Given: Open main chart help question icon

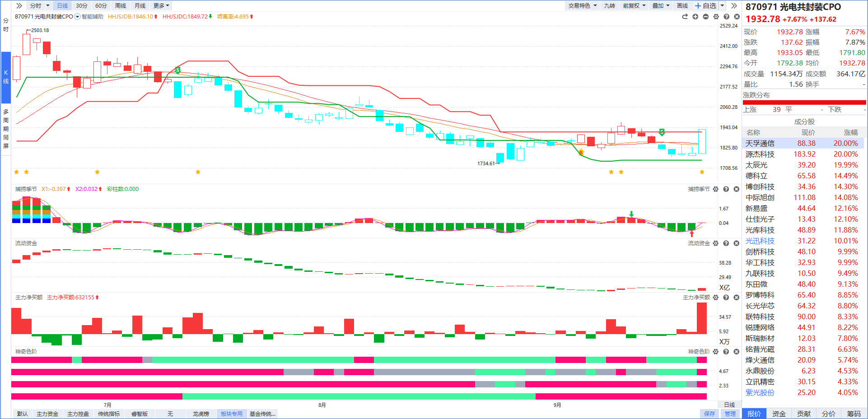Looking at the screenshot, I should tap(726, 17).
